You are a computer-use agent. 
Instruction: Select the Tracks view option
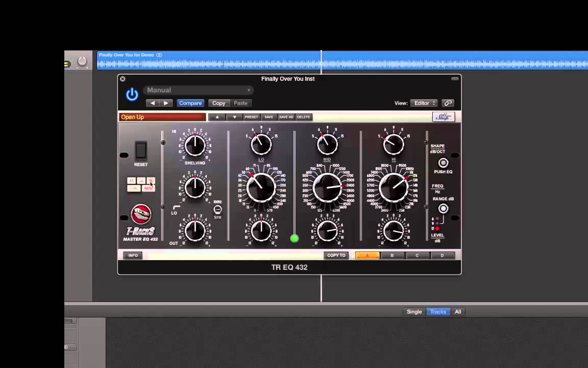click(x=438, y=312)
